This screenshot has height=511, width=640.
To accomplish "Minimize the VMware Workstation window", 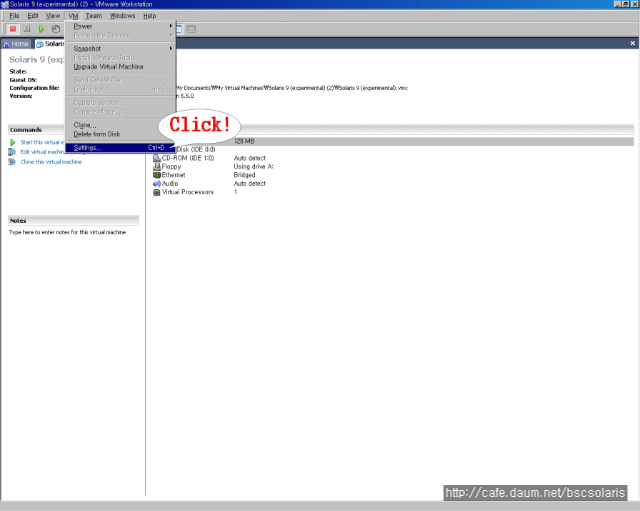I will (618, 4).
